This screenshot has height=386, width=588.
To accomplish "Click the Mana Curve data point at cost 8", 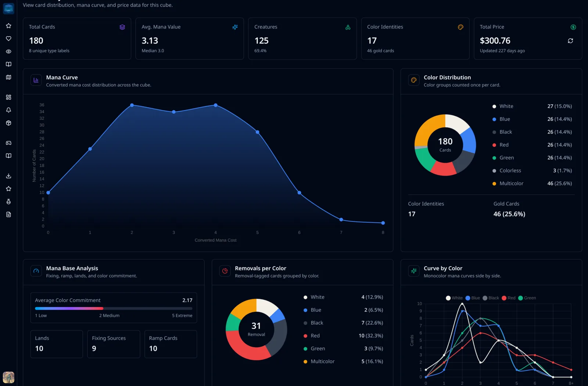I will (x=383, y=223).
